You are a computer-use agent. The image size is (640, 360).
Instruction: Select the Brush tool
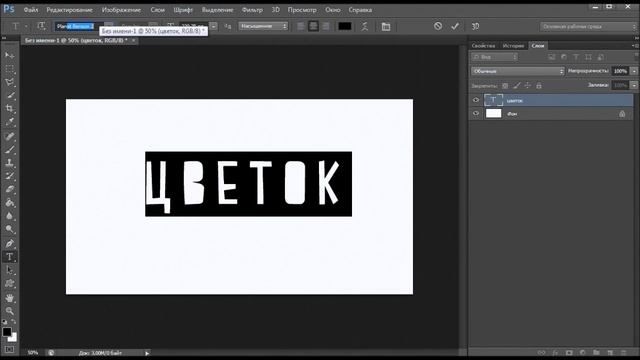10,149
